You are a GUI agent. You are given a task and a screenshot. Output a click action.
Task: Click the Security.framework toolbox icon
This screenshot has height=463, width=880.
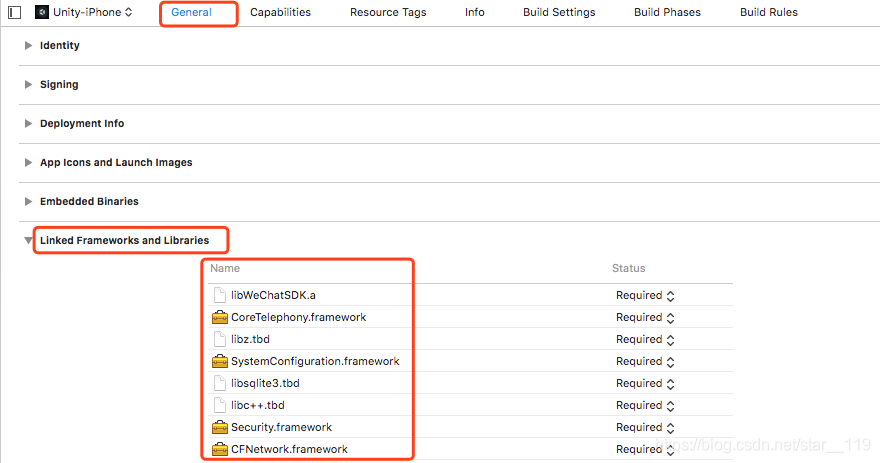pyautogui.click(x=219, y=427)
